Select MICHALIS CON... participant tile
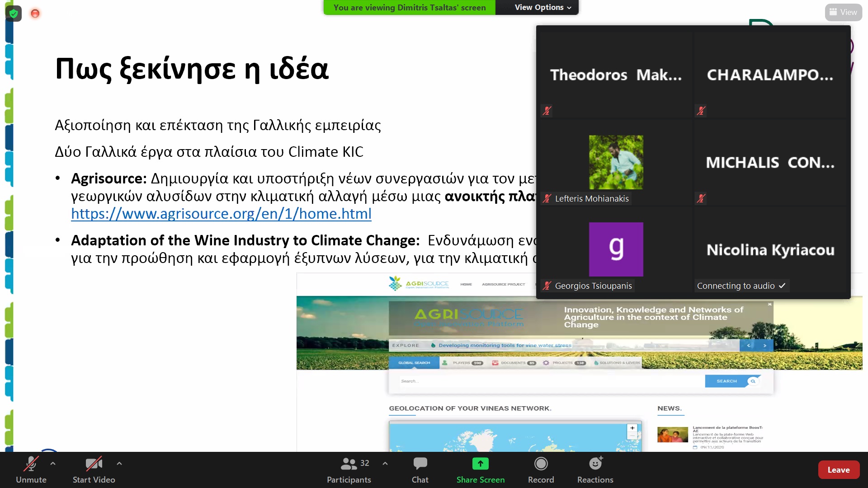The height and width of the screenshot is (488, 868). point(770,162)
